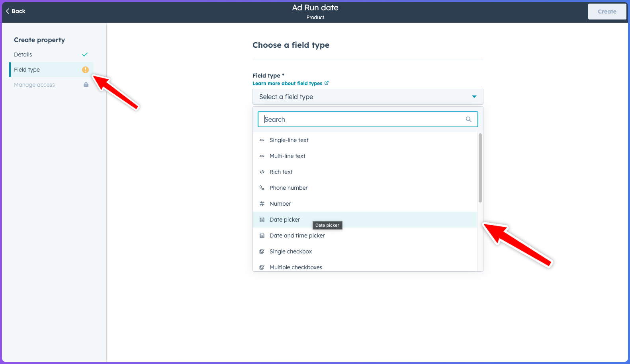Click the search magnifier icon

pos(468,119)
